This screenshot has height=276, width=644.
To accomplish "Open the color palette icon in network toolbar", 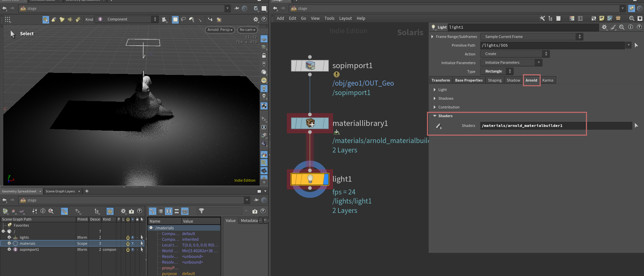I will (572, 18).
